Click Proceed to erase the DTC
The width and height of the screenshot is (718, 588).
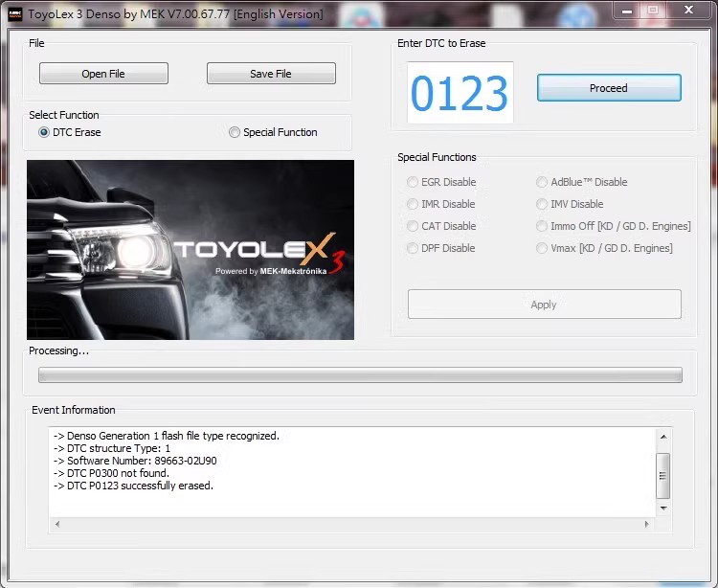coord(609,87)
